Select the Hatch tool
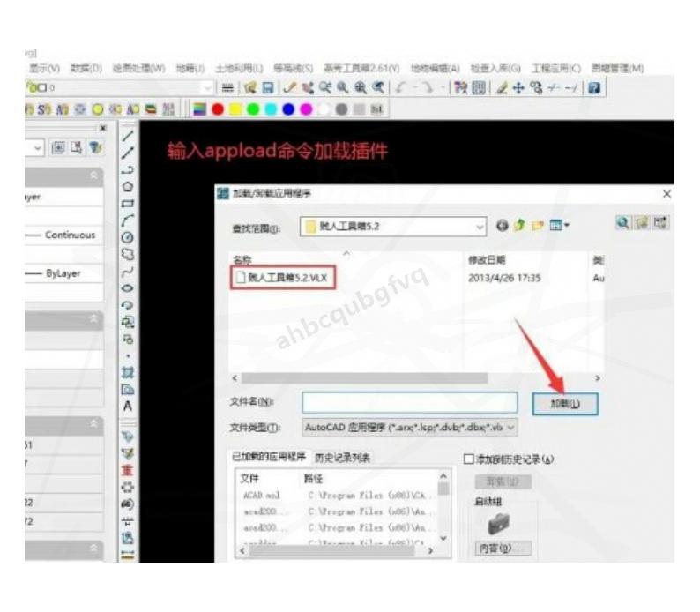 tap(128, 372)
